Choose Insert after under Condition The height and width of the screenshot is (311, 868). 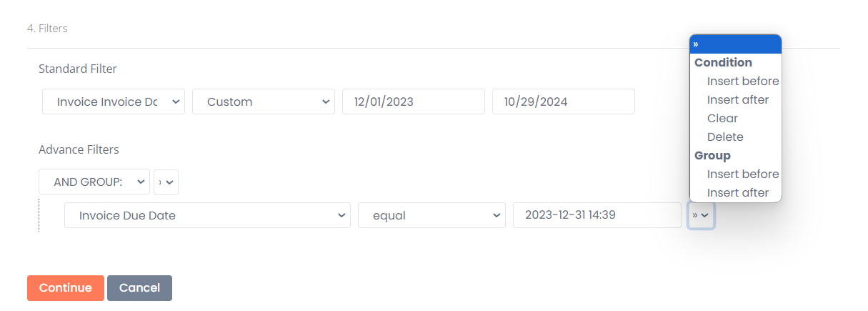tap(738, 100)
